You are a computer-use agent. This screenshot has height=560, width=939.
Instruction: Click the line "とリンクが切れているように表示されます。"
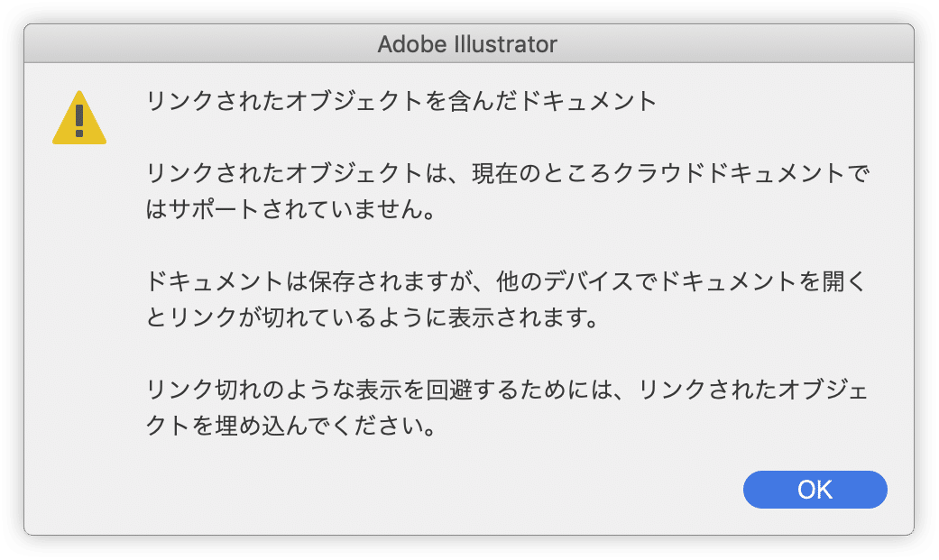373,319
